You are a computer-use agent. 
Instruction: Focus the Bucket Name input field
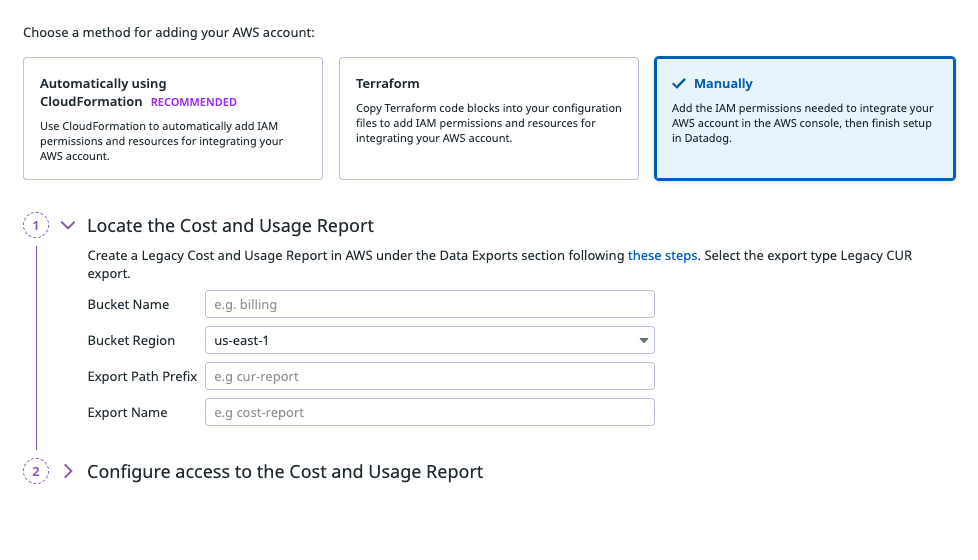pos(429,305)
